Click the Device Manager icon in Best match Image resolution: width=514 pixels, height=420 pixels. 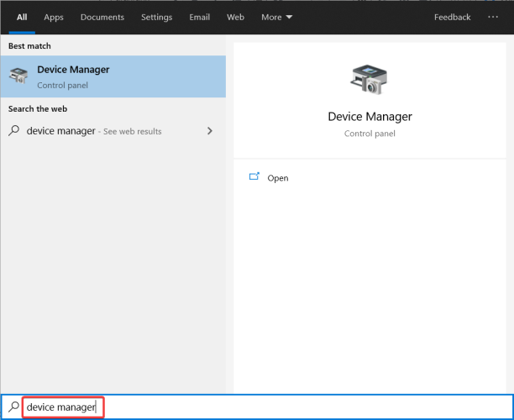coord(18,76)
